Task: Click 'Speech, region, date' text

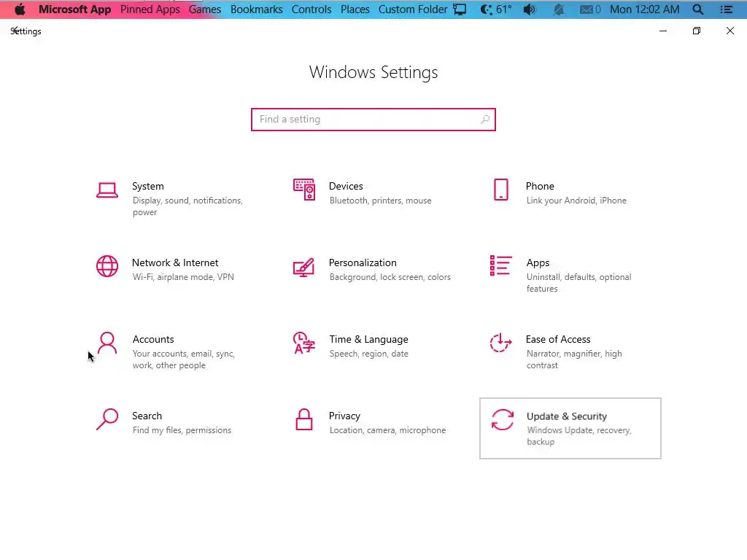Action: [x=368, y=354]
